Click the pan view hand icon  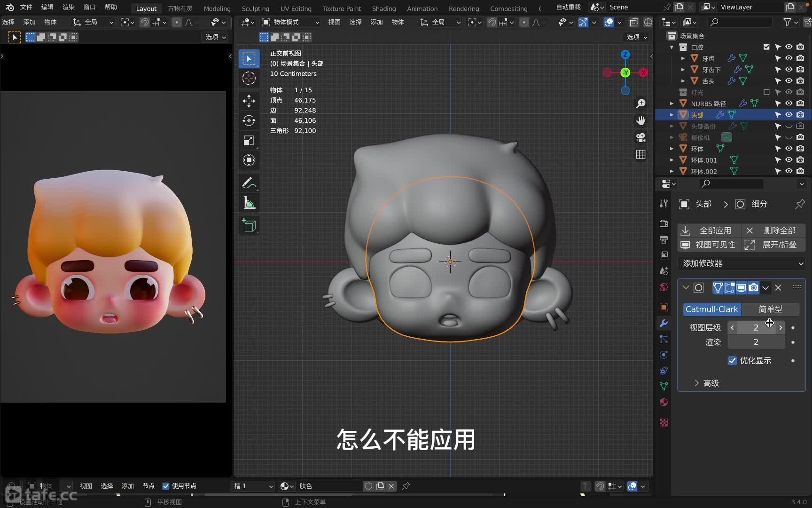(640, 121)
